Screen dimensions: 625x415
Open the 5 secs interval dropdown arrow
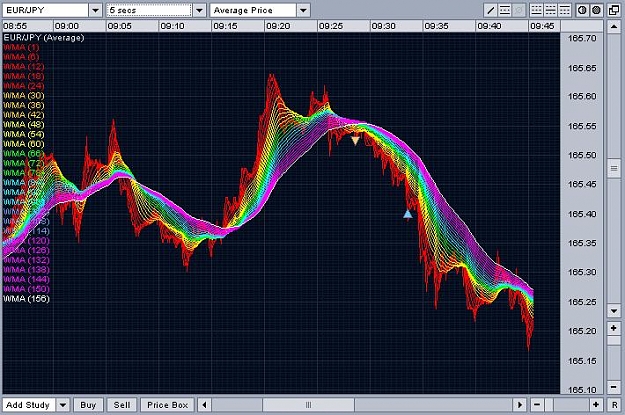[200, 10]
